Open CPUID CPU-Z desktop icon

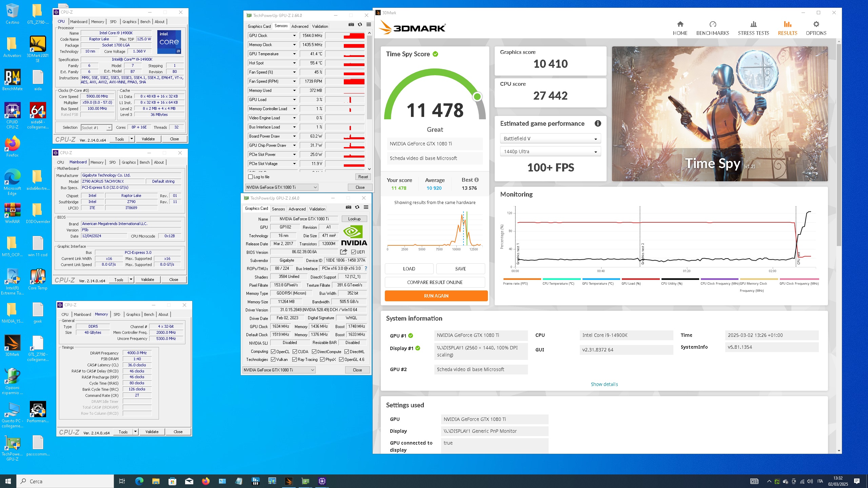click(x=12, y=116)
